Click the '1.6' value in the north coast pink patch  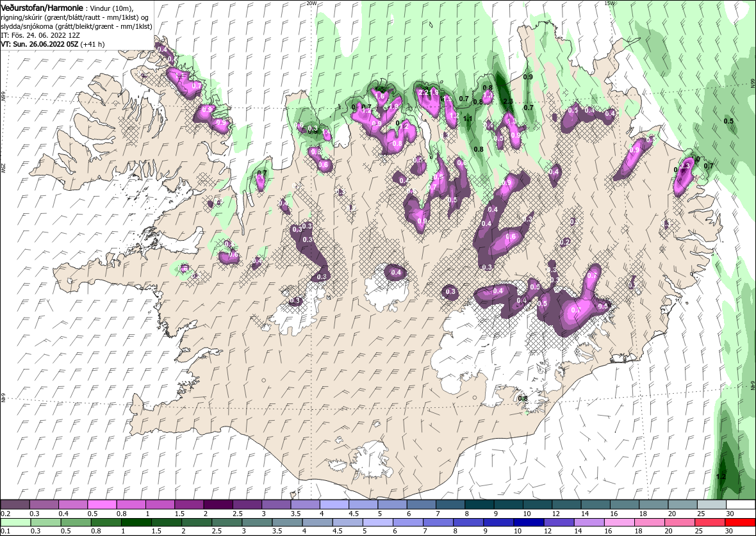click(x=381, y=97)
